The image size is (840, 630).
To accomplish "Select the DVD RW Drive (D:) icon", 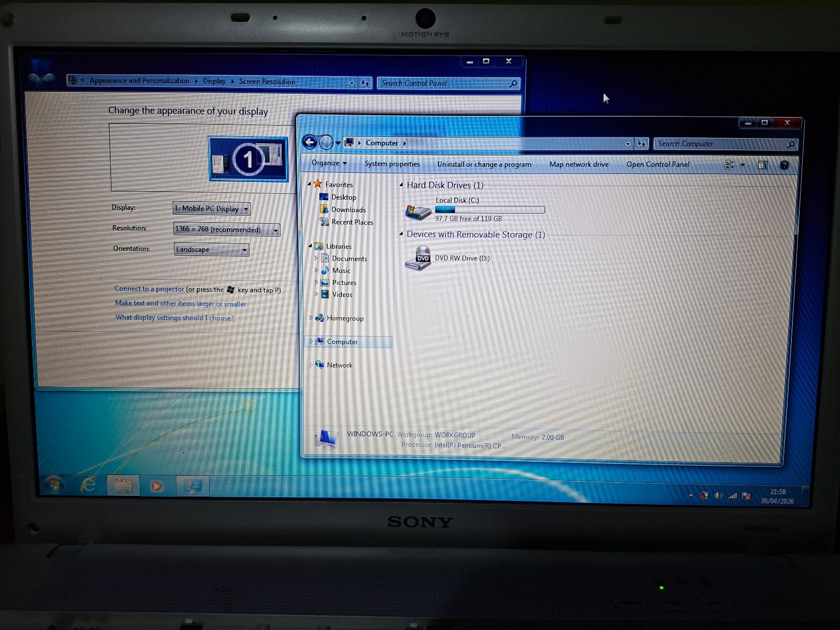I will coord(418,258).
